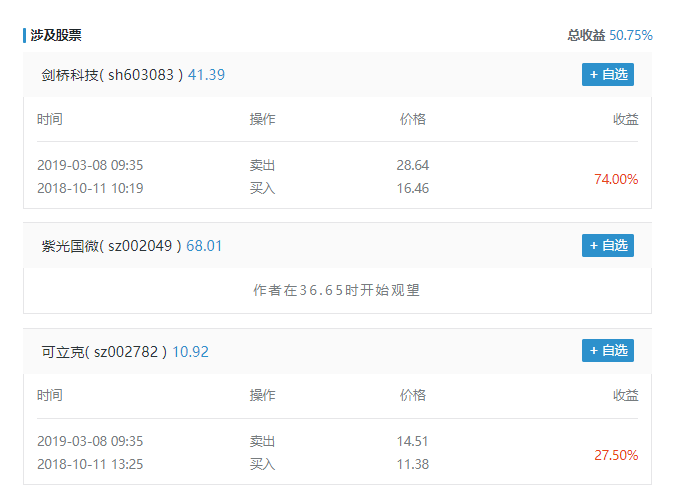The image size is (679, 497).
Task: Click 剑桥科技 sell time 2019-03-08 09:35
Action: click(90, 165)
